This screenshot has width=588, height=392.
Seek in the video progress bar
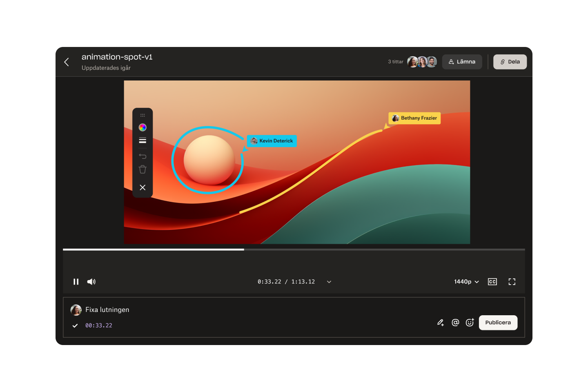coord(294,249)
